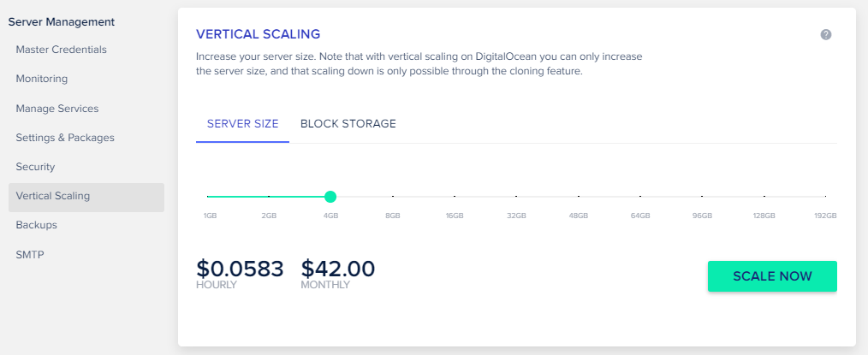Screen dimensions: 868x355
Task: Open Master Credentials settings
Action: [61, 50]
